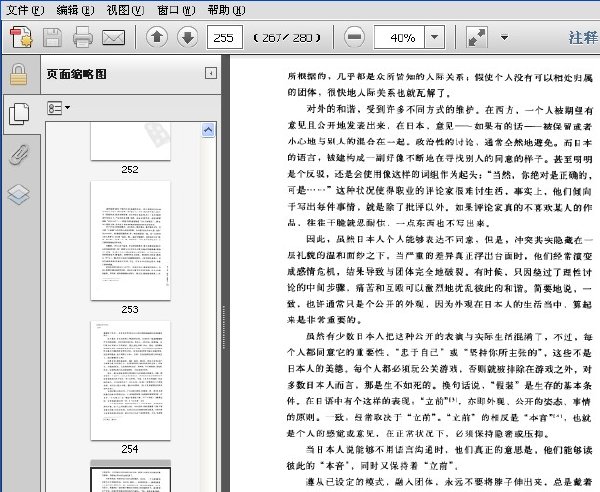The width and height of the screenshot is (600, 492).
Task: Select the highlighted current page thumbnail
Action: (x=130, y=476)
